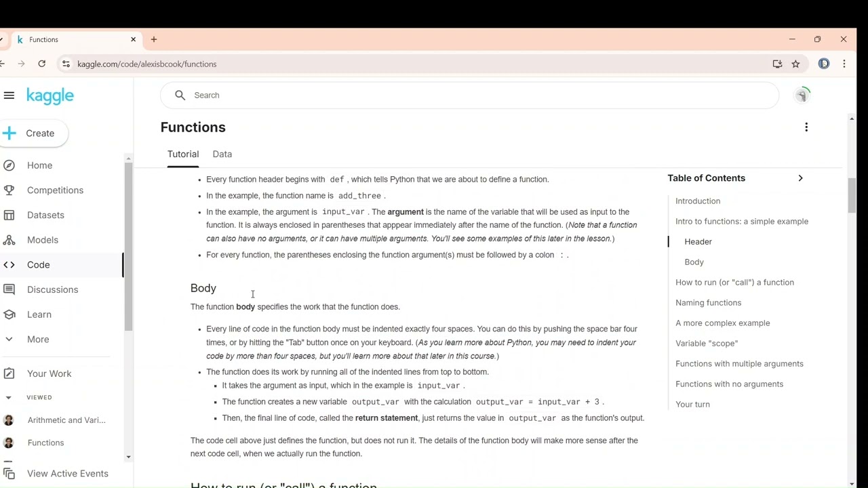Click the Kaggle logo

pos(50,96)
